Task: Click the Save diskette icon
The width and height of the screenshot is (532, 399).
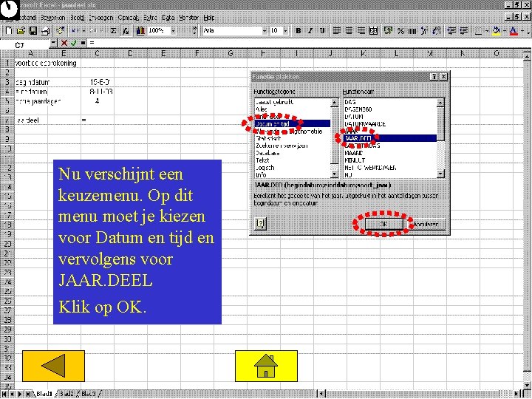Action: point(33,31)
